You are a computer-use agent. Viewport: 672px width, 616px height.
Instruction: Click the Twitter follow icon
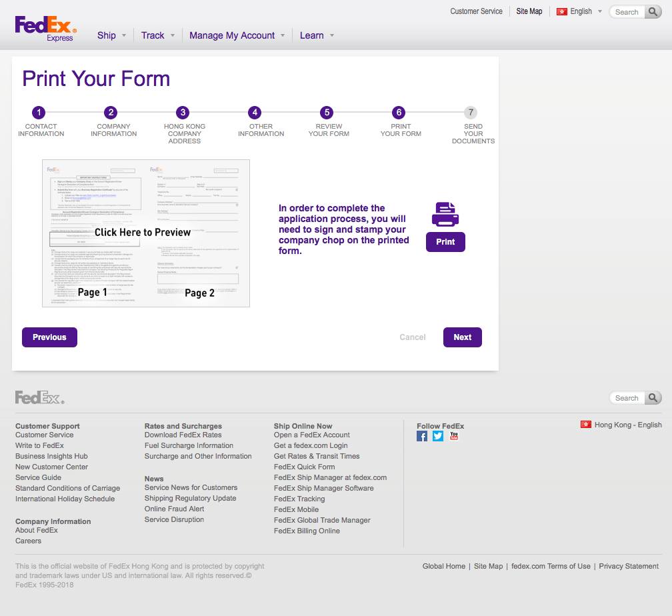[x=437, y=436]
